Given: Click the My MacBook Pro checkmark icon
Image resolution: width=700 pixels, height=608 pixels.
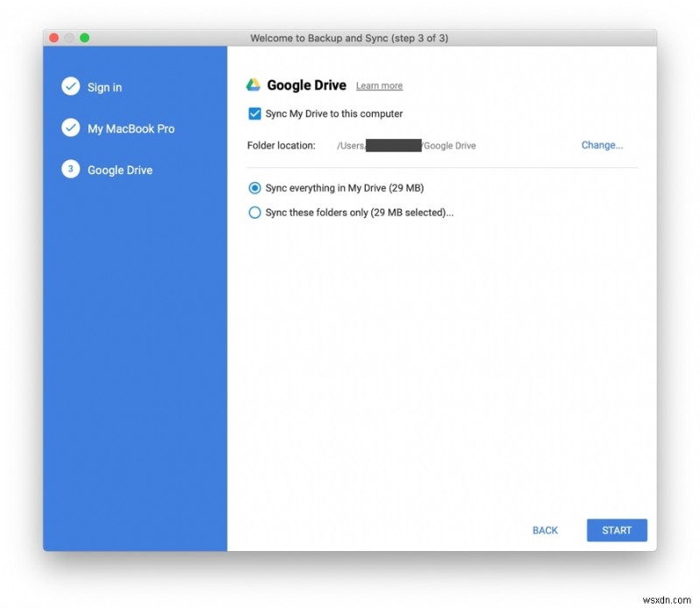Looking at the screenshot, I should (x=71, y=128).
